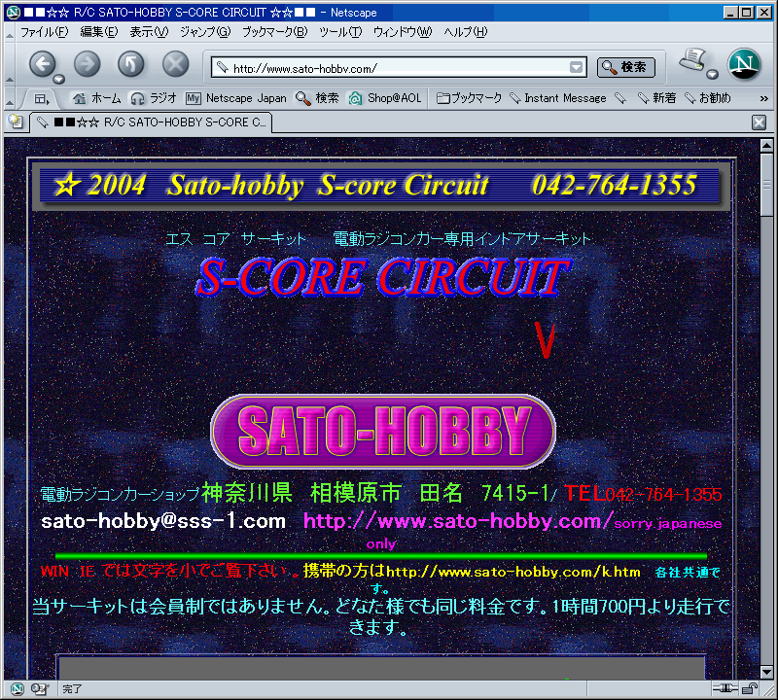Image resolution: width=778 pixels, height=700 pixels.
Task: Click the Back navigation button
Action: (x=42, y=63)
